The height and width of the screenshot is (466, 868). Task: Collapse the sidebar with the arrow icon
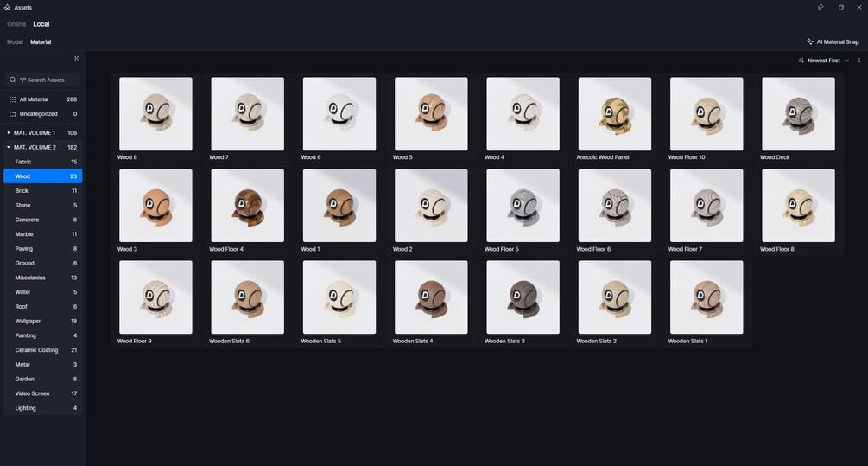[76, 59]
